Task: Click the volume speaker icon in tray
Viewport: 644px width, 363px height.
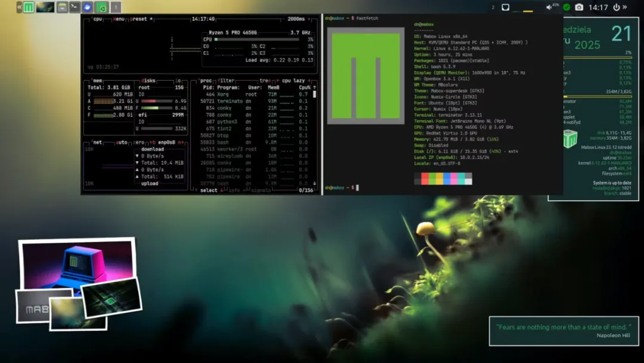Action: [x=549, y=7]
